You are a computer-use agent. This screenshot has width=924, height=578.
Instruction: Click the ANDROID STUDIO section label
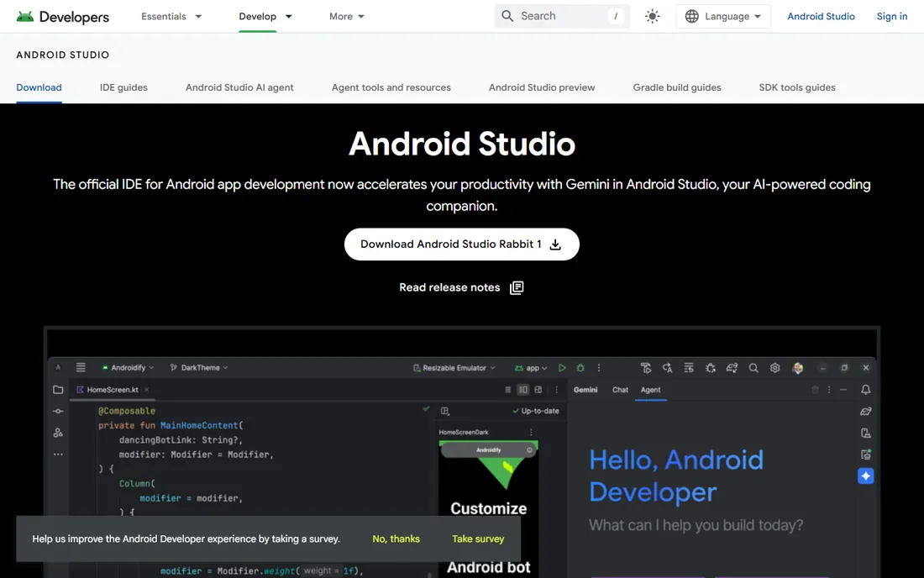click(62, 55)
